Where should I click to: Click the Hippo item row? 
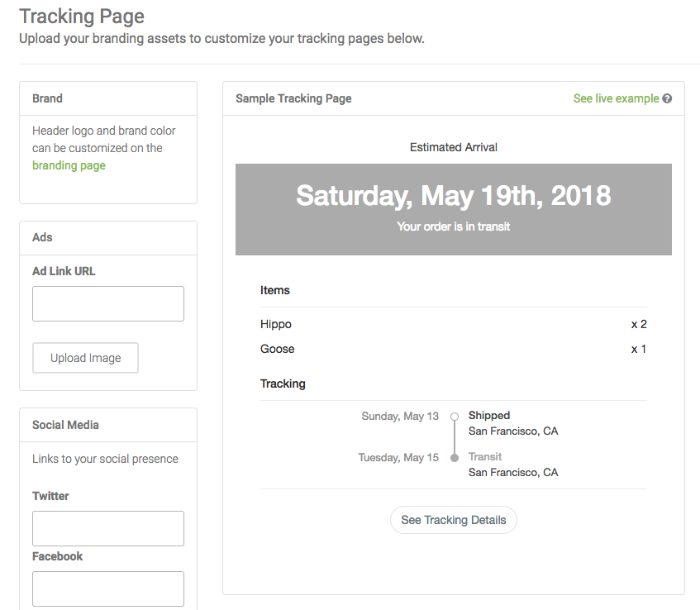coord(454,324)
